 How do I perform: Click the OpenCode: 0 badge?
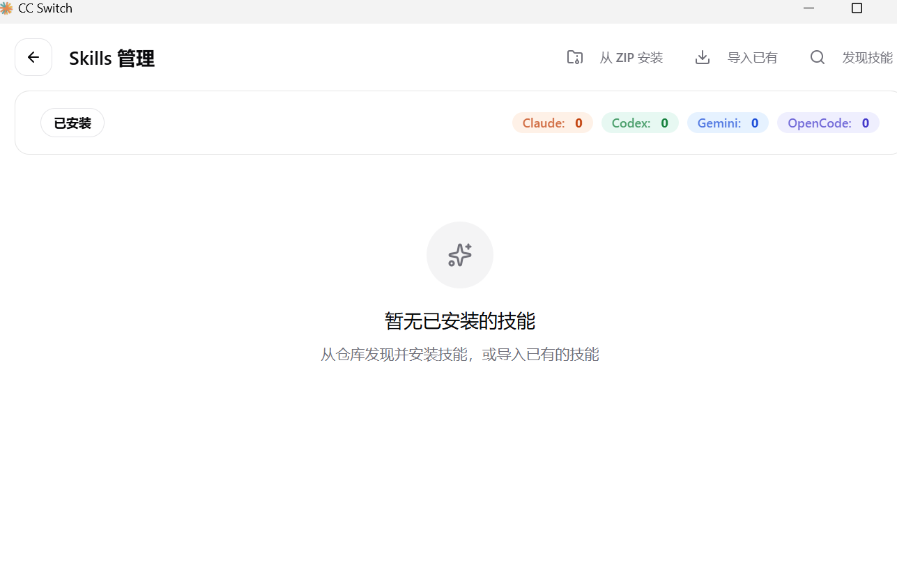[x=828, y=123]
